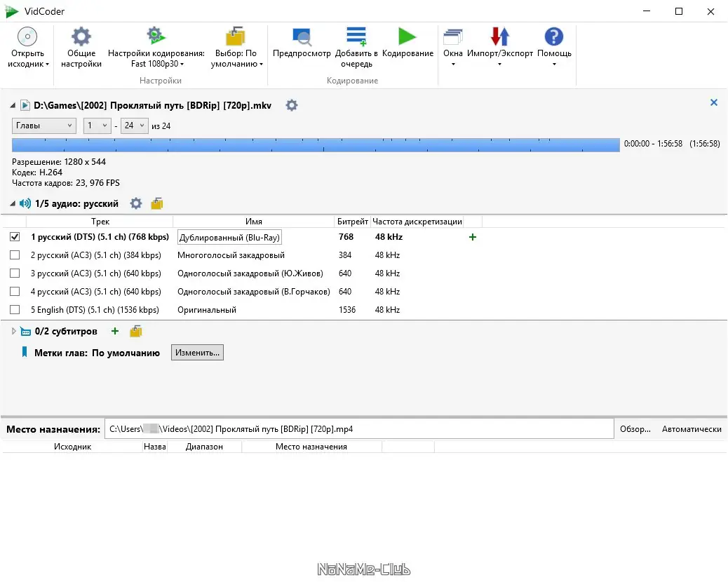Viewport: 728px width, 582px height.
Task: Open Help question mark icon
Action: coord(554,36)
